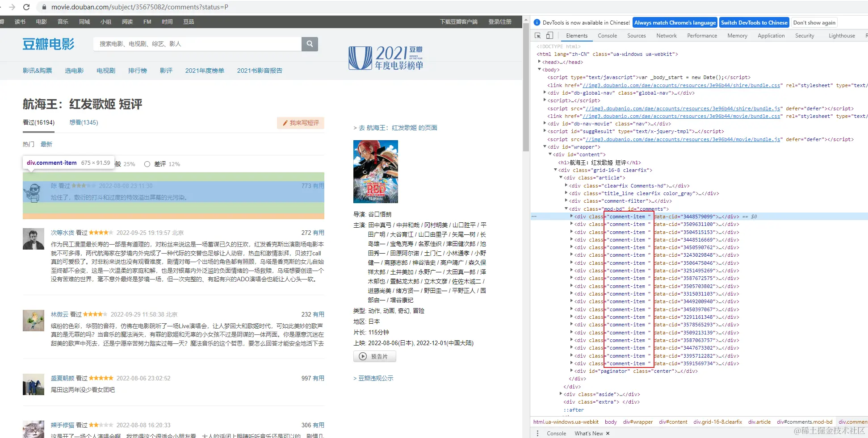This screenshot has width=868, height=438.
Task: Click the browser address bar URL
Action: [x=140, y=7]
